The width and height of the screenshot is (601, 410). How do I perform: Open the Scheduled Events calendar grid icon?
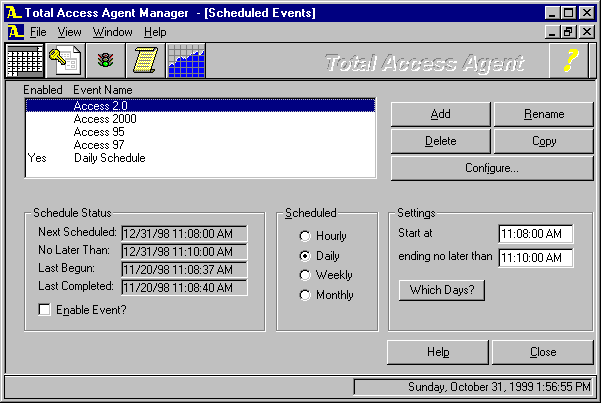(x=25, y=61)
